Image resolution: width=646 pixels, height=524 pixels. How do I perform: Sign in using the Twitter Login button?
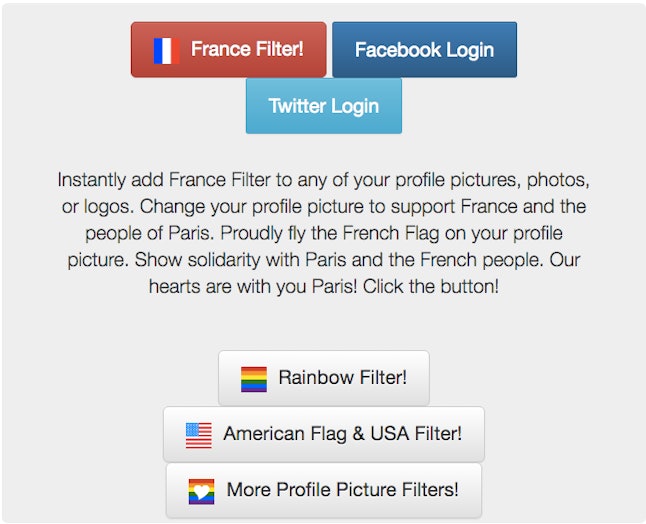coord(324,106)
